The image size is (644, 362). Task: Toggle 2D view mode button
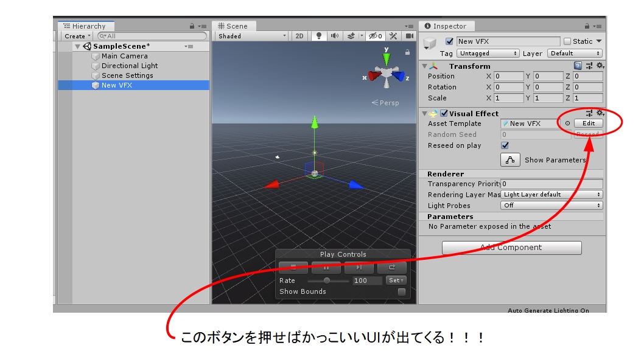(299, 36)
